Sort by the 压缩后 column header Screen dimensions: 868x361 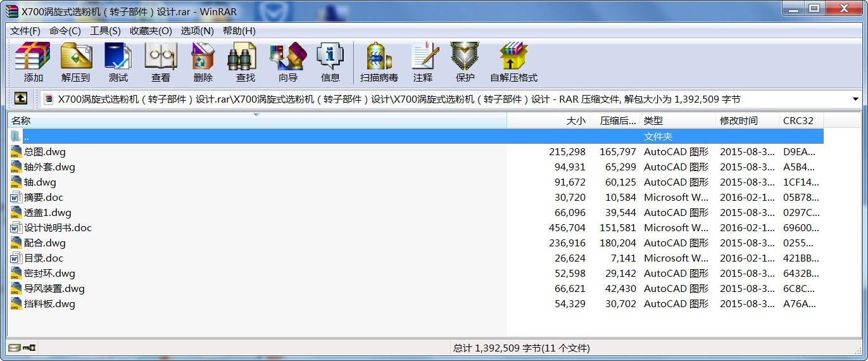point(615,120)
